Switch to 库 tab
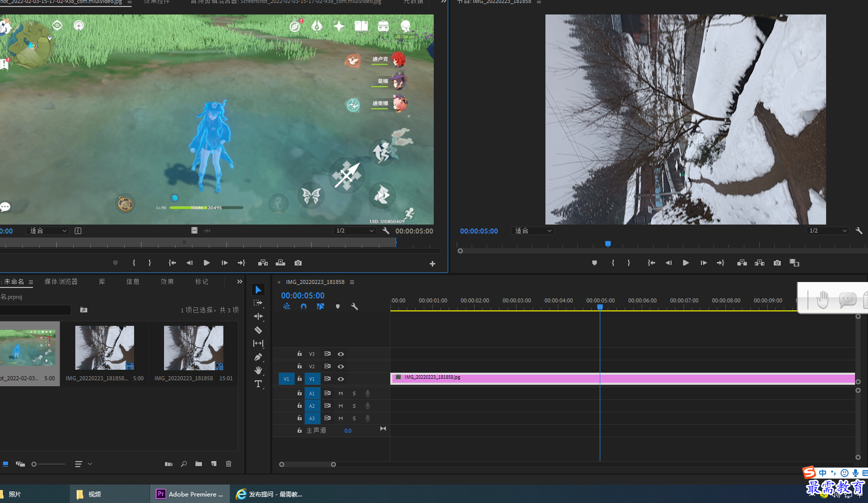The width and height of the screenshot is (868, 503). click(x=102, y=281)
